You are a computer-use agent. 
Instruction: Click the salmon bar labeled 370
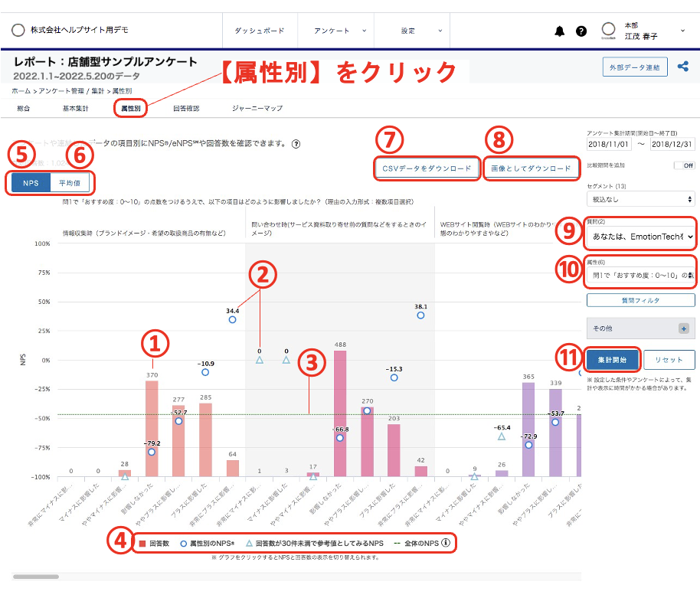(152, 429)
